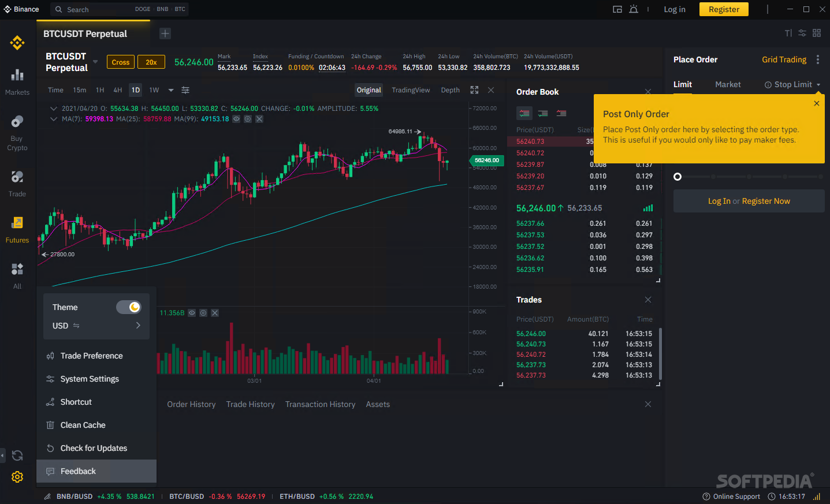Remove the volume indicator
This screenshot has height=504, width=830.
[215, 313]
